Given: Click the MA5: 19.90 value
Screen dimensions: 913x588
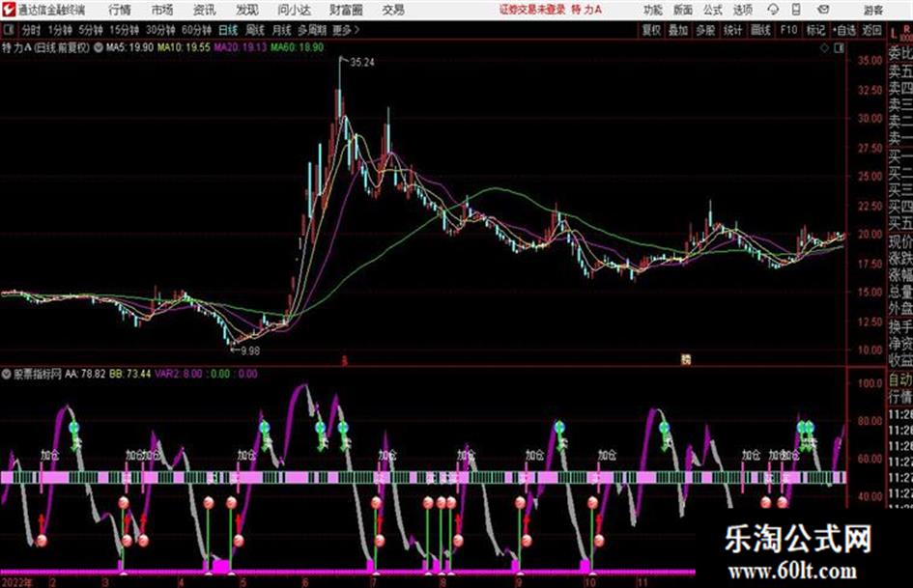Looking at the screenshot, I should [129, 47].
